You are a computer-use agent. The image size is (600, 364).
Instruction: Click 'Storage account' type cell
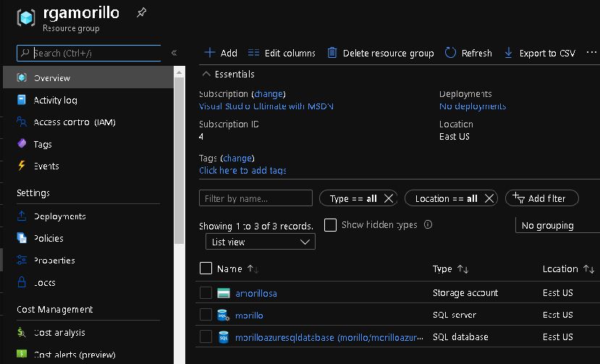465,293
